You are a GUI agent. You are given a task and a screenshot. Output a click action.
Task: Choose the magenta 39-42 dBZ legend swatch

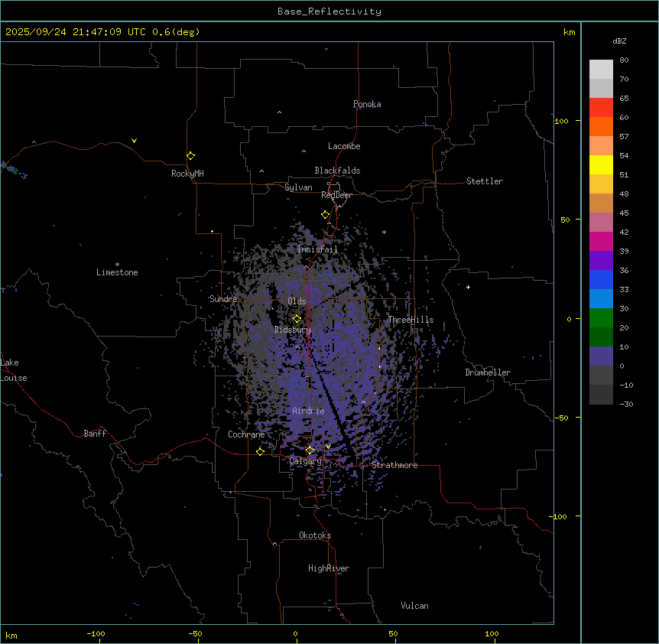tap(601, 241)
